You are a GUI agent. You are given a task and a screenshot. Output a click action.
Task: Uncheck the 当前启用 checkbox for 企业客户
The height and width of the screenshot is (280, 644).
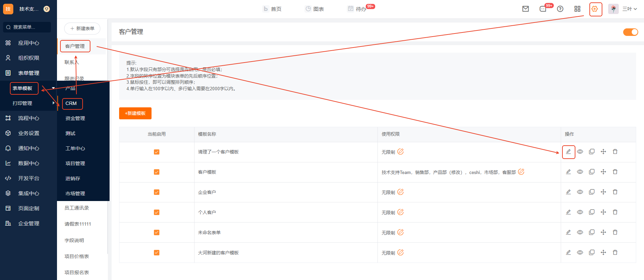click(157, 192)
